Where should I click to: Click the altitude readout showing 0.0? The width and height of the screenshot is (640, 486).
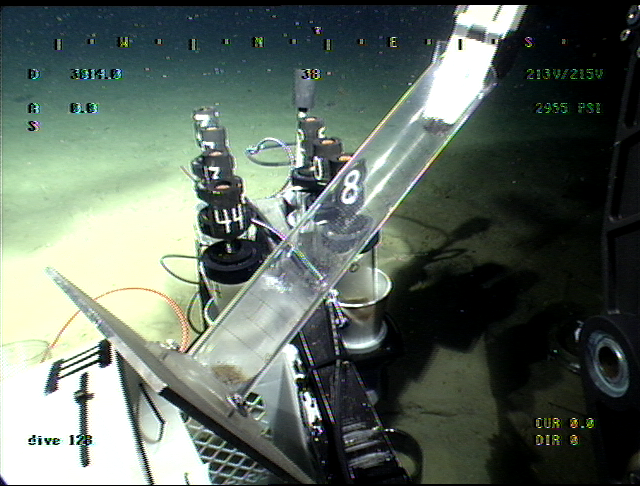pyautogui.click(x=84, y=108)
